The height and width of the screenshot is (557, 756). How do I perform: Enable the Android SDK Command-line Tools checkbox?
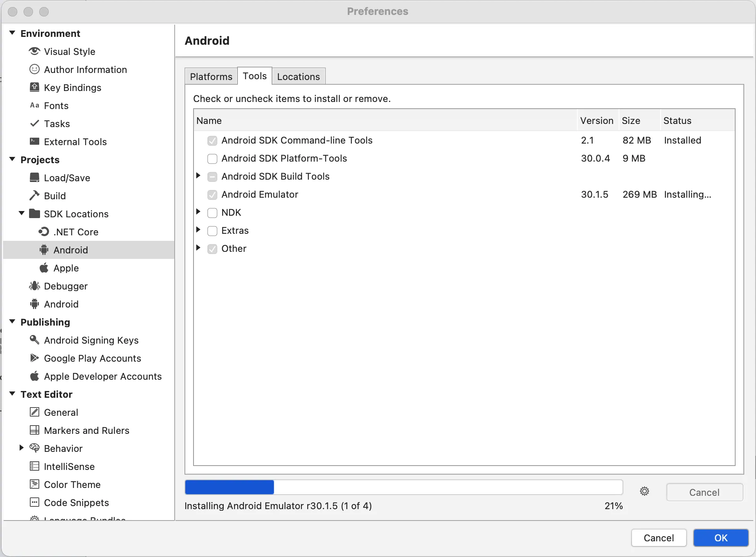[212, 140]
